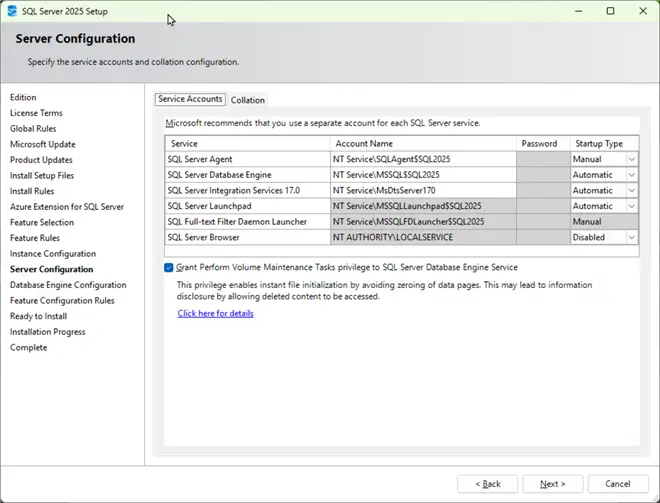Click the Startup Type column header

coord(604,144)
